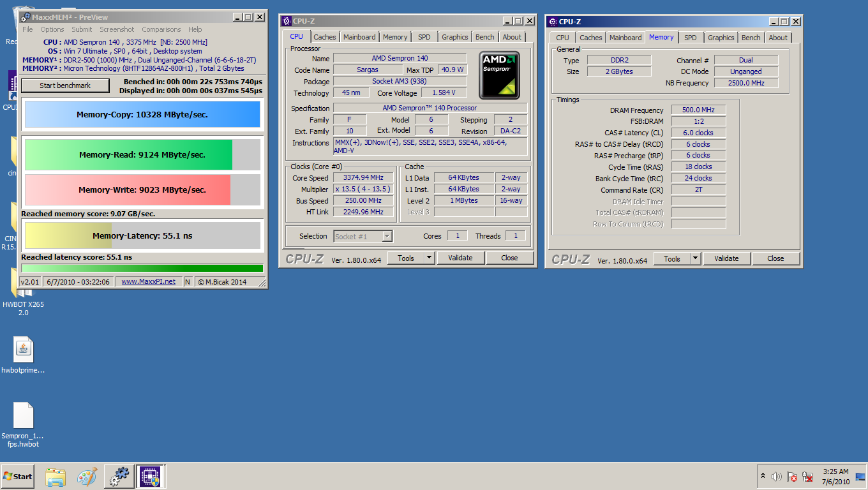Click the volume speaker tray icon
This screenshot has height=490, width=868.
[777, 477]
